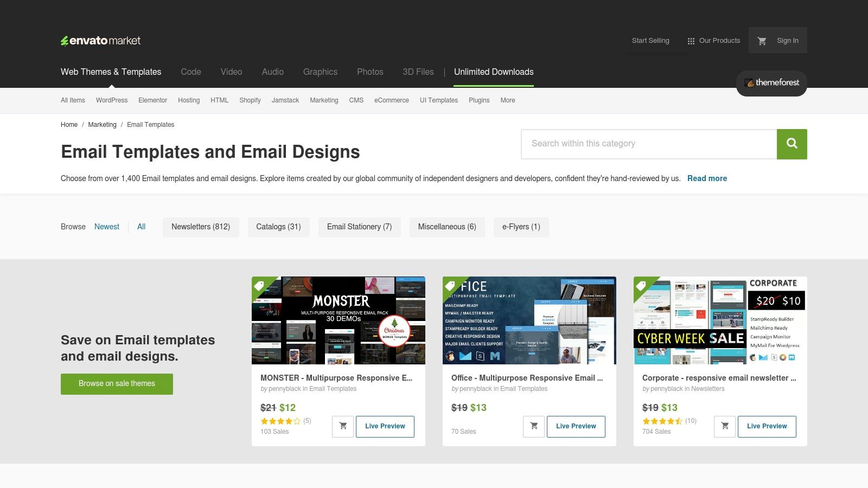
Task: Browse Newest items
Action: (107, 227)
